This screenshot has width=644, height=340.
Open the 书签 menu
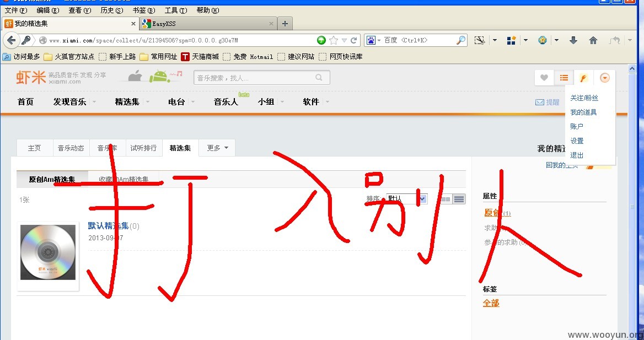pos(144,10)
